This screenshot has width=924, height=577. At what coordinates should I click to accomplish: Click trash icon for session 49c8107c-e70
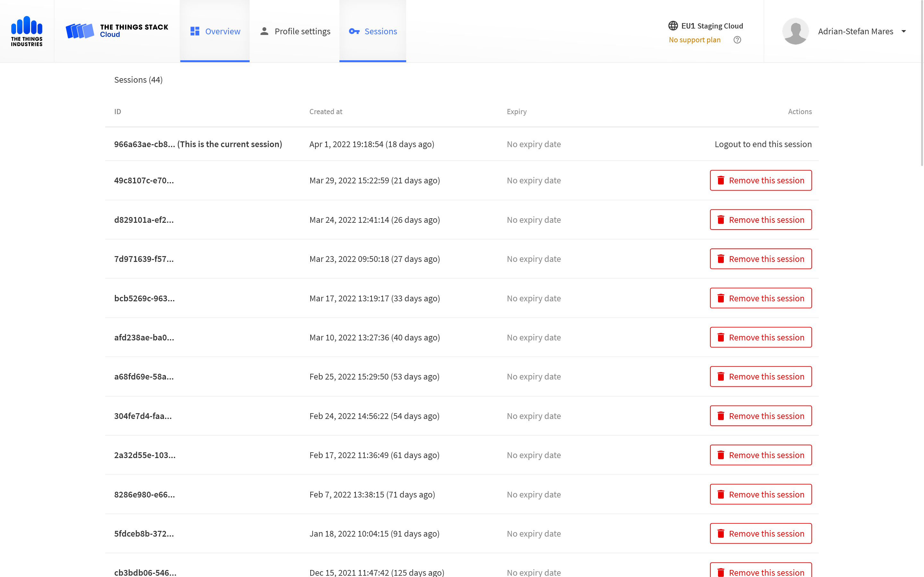click(x=721, y=180)
